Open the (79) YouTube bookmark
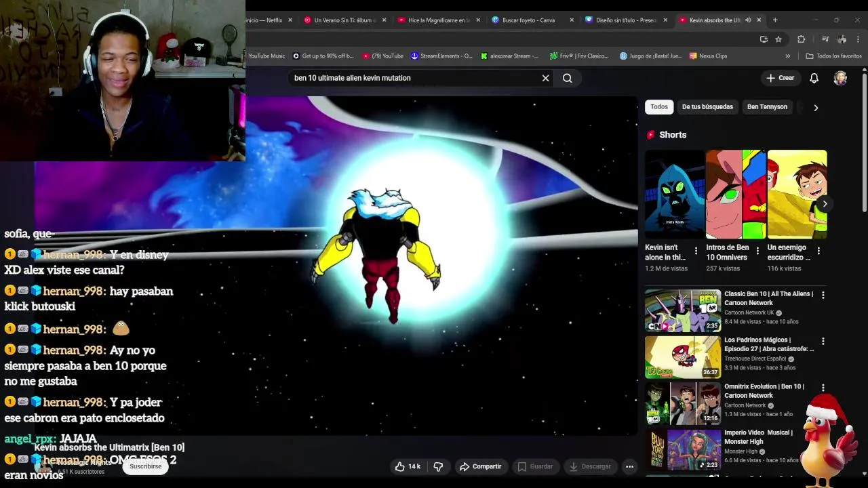Image resolution: width=868 pixels, height=488 pixels. pyautogui.click(x=383, y=56)
